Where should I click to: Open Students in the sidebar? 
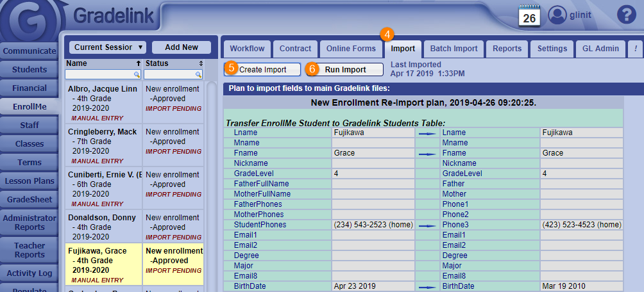pos(30,70)
